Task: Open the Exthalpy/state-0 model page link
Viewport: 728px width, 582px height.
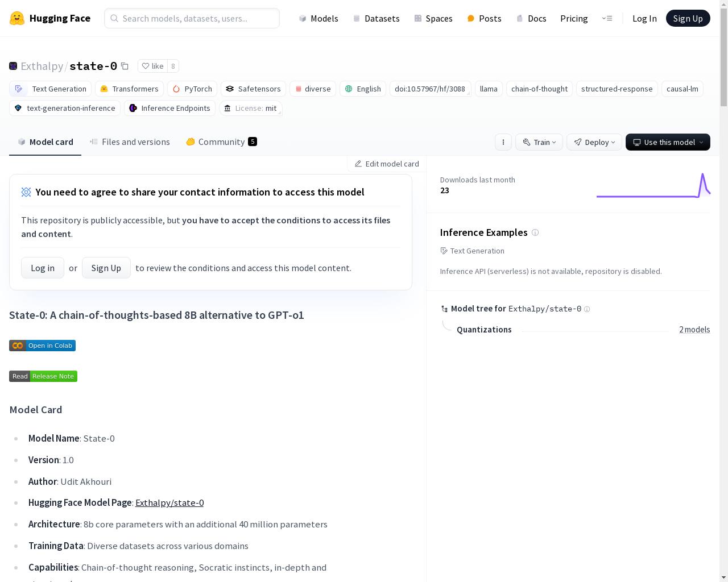Action: [169, 502]
